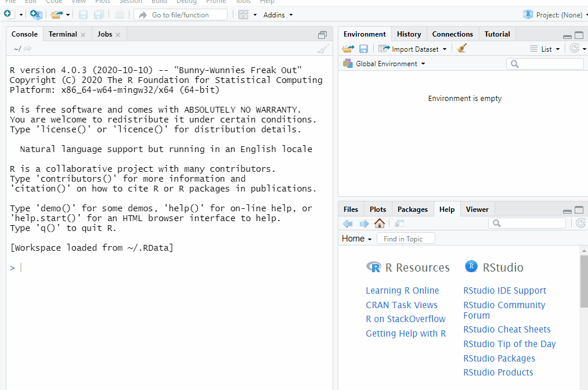The width and height of the screenshot is (588, 390).
Task: Click the Help search field
Action: (x=527, y=223)
